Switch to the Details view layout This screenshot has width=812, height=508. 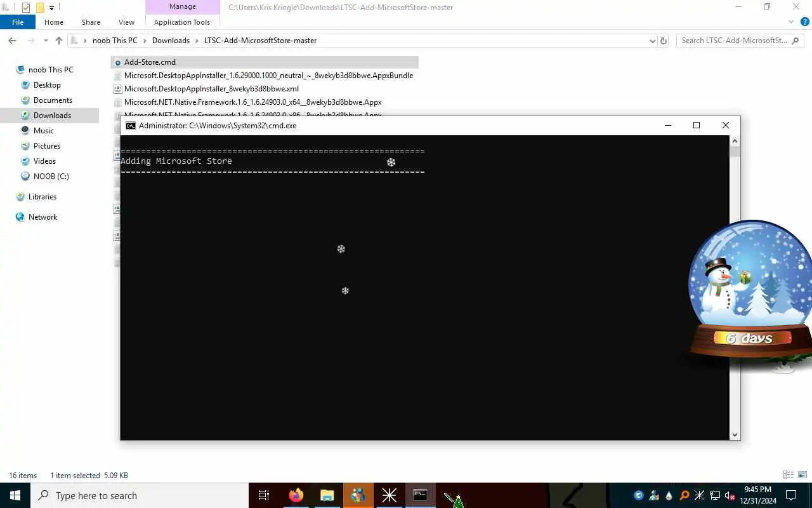tap(788, 475)
